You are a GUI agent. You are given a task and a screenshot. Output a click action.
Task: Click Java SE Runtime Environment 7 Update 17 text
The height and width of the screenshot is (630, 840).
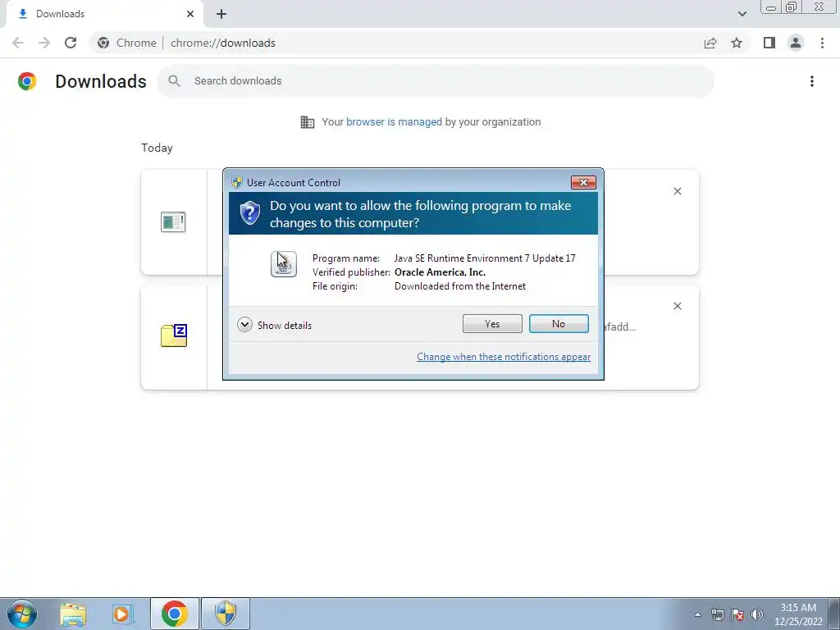(x=485, y=258)
